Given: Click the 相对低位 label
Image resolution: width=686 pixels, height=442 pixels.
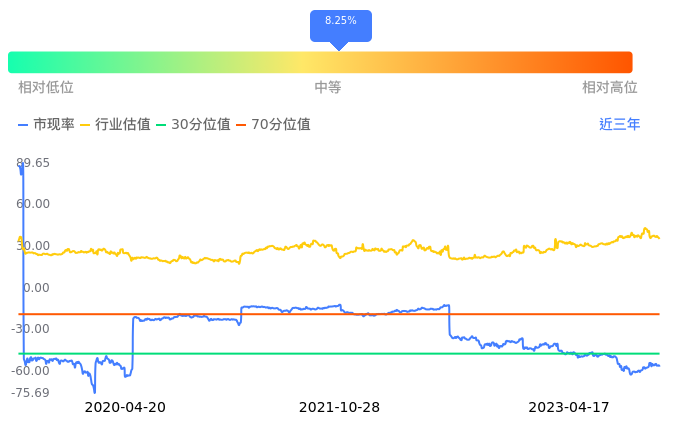Looking at the screenshot, I should tap(46, 88).
